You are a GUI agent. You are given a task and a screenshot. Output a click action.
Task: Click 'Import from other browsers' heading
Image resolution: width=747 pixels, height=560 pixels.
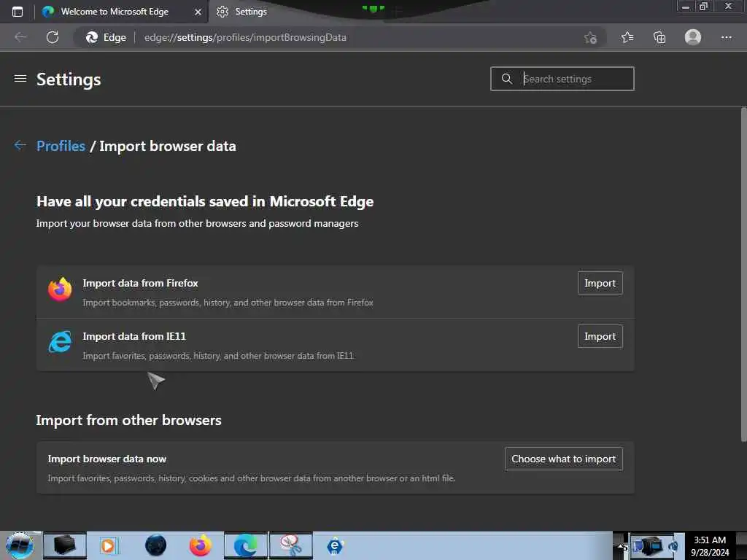[128, 420]
